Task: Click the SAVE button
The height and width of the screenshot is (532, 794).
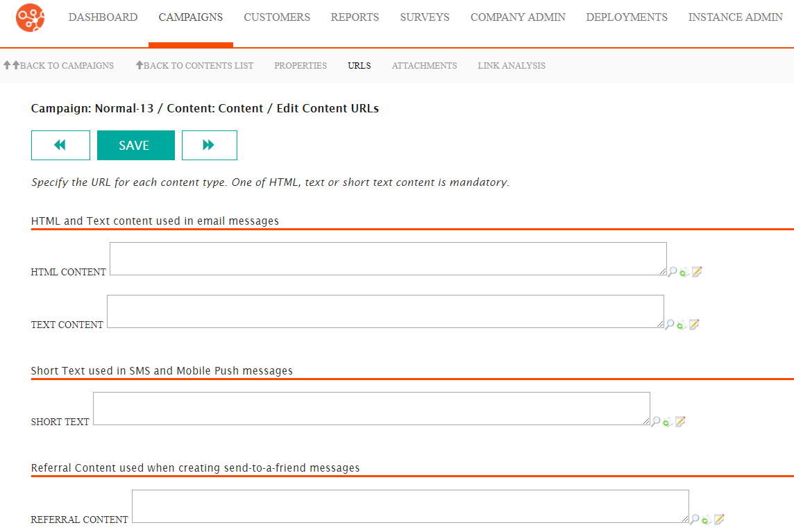Action: [136, 145]
